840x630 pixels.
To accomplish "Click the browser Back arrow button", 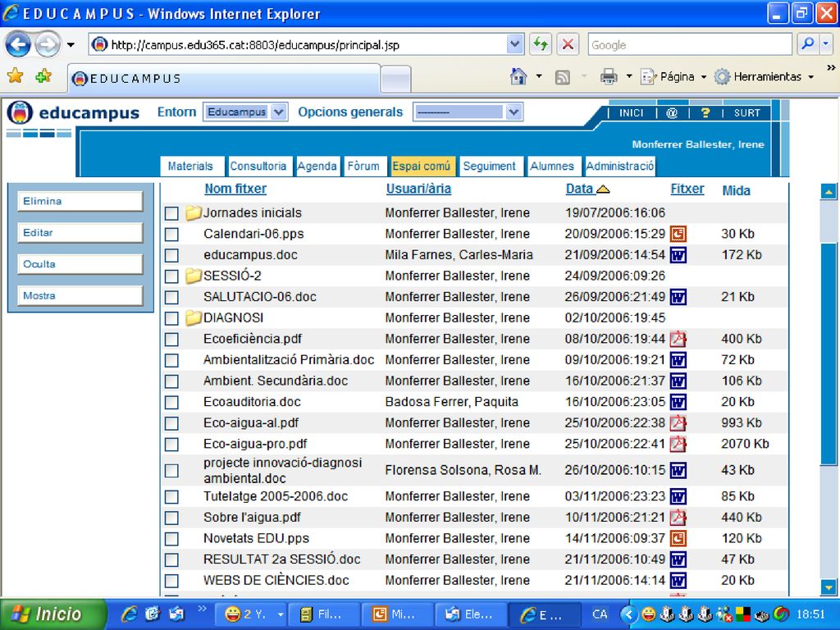I will [18, 44].
